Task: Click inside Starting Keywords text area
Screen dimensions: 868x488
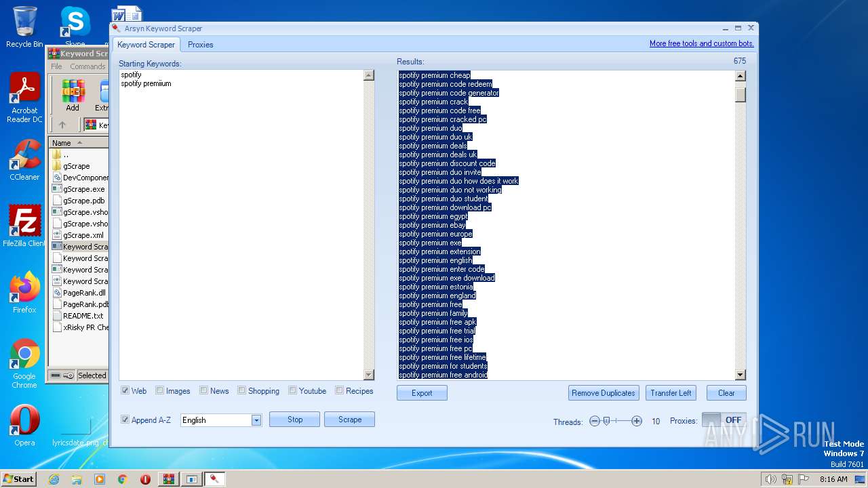Action: pos(241,225)
